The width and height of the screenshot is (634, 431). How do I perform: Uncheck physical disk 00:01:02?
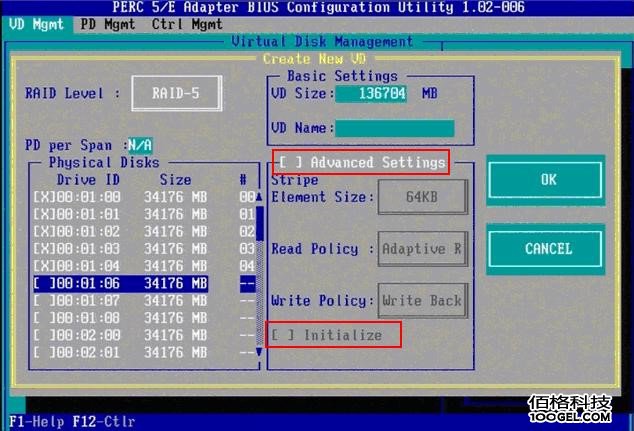coord(44,232)
